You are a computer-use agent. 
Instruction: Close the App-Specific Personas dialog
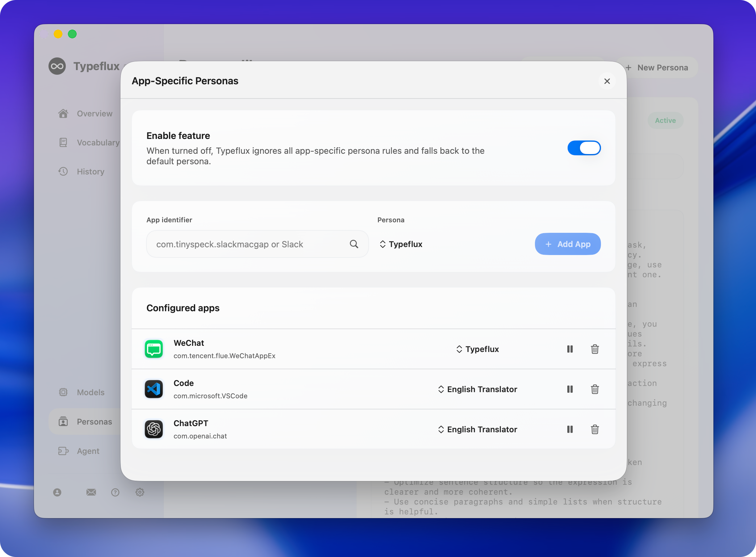coord(607,81)
